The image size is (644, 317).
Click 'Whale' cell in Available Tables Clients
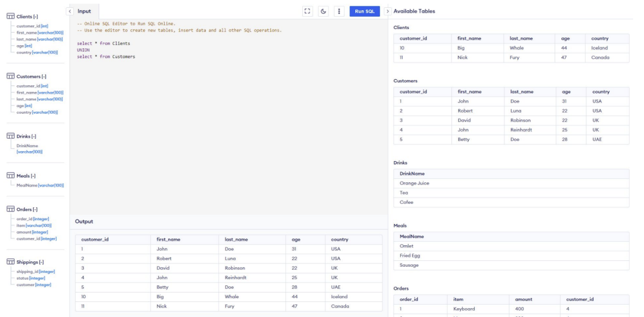click(517, 48)
